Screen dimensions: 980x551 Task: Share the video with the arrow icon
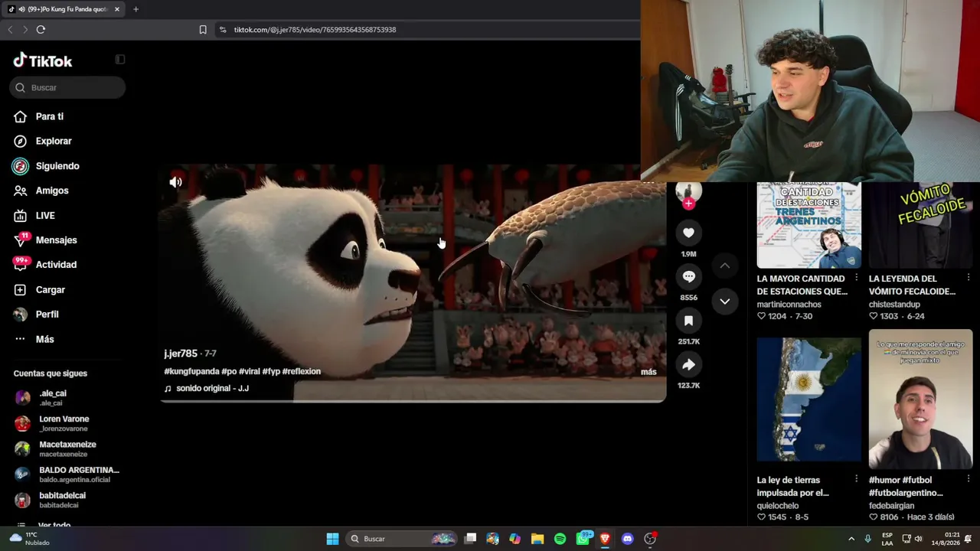[688, 364]
